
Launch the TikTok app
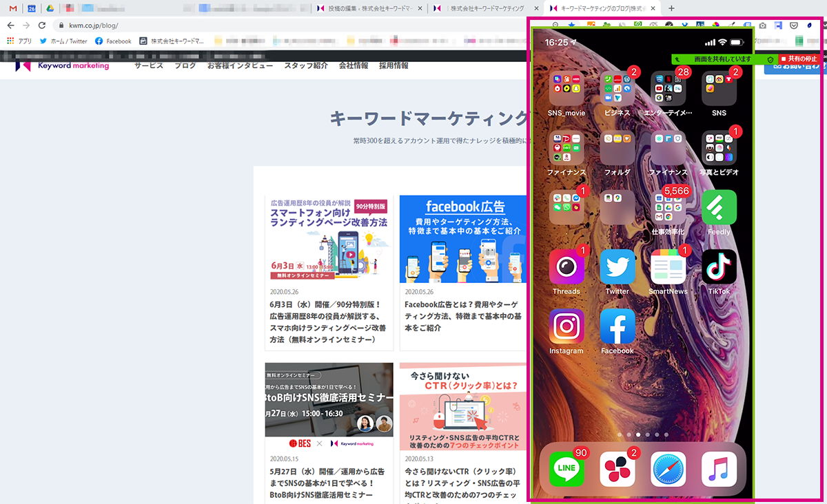[719, 266]
